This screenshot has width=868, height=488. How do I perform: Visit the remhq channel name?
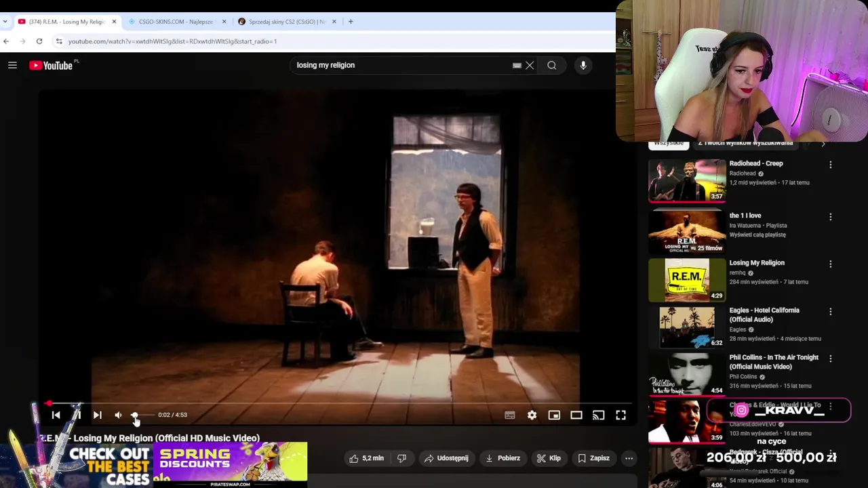pos(737,272)
